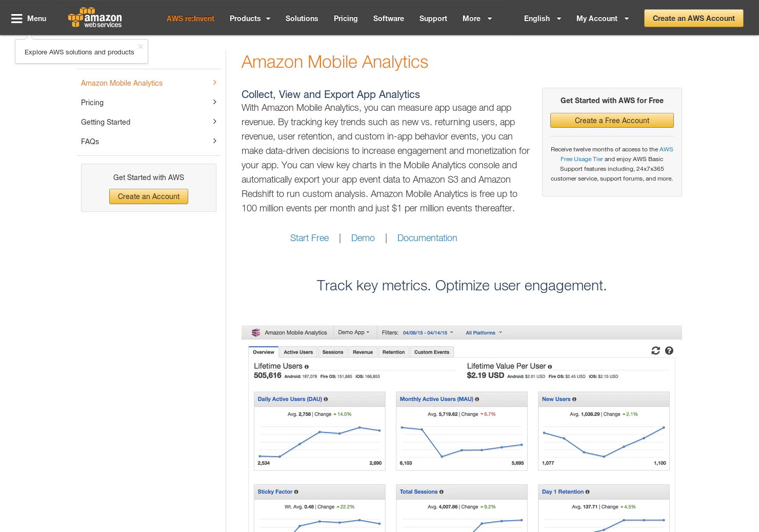This screenshot has height=532, width=759.
Task: Close the Explore AWS solutions tooltip
Action: click(141, 46)
